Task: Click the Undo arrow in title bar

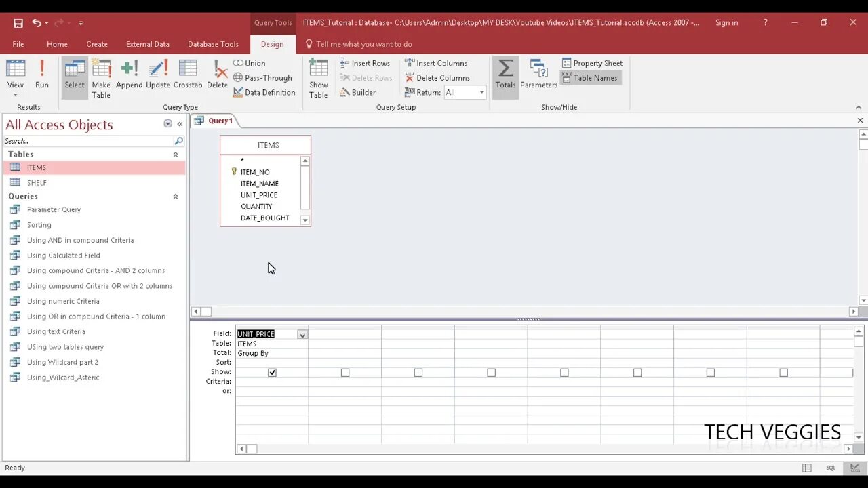Action: 37,23
